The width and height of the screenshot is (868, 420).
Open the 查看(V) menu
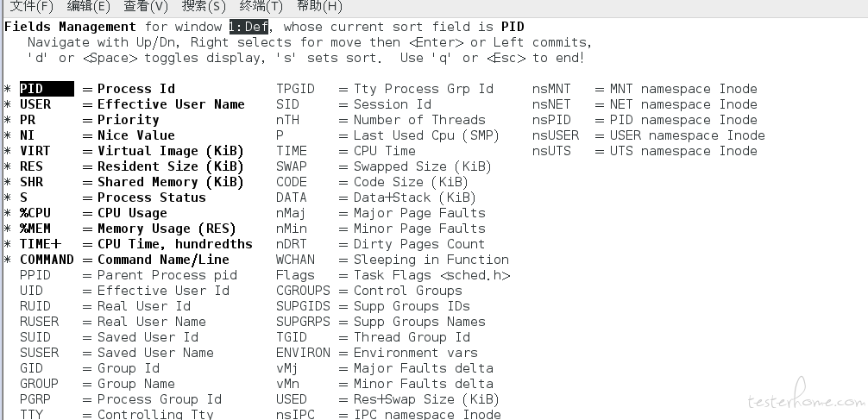146,7
